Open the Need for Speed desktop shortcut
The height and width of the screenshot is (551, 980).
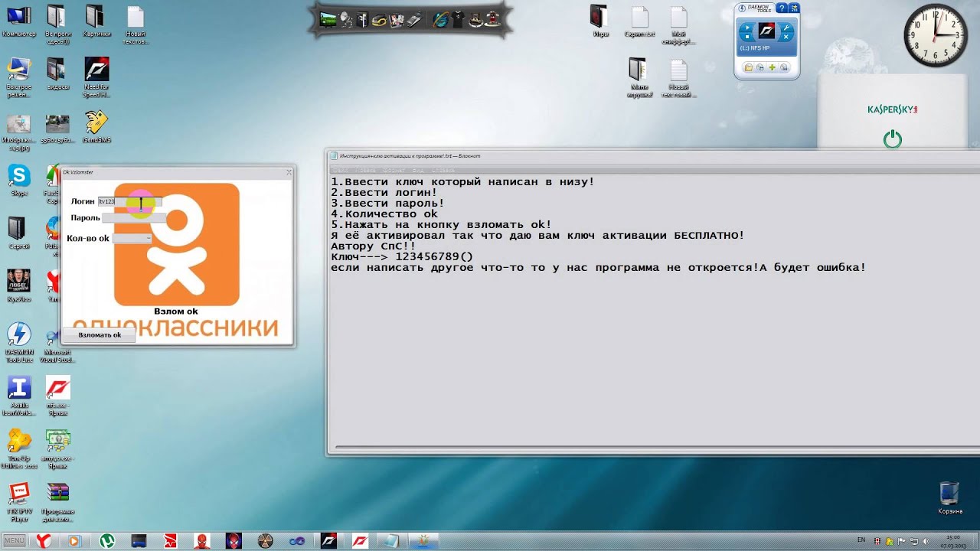(x=96, y=77)
